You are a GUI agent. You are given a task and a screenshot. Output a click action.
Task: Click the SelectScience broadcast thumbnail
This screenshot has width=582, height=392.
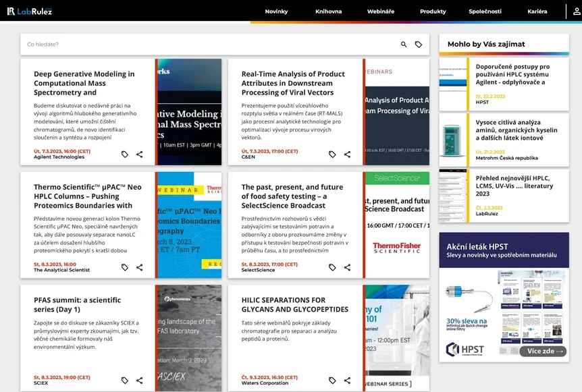pyautogui.click(x=396, y=225)
